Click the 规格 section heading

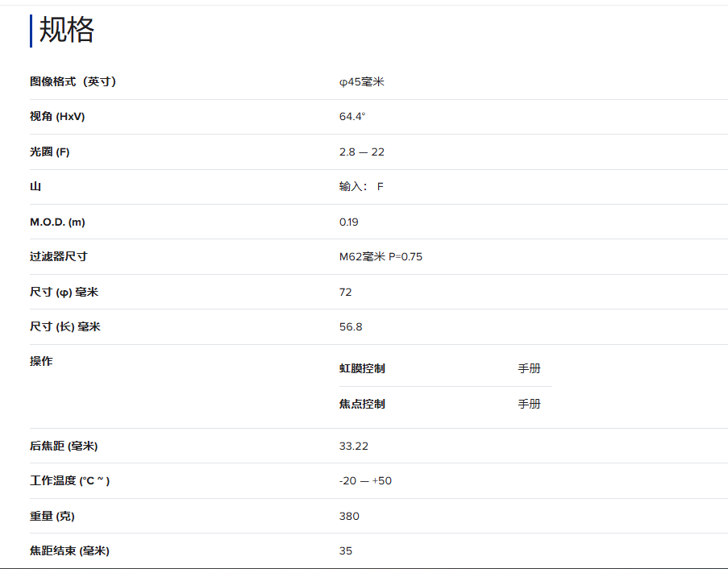point(67,30)
